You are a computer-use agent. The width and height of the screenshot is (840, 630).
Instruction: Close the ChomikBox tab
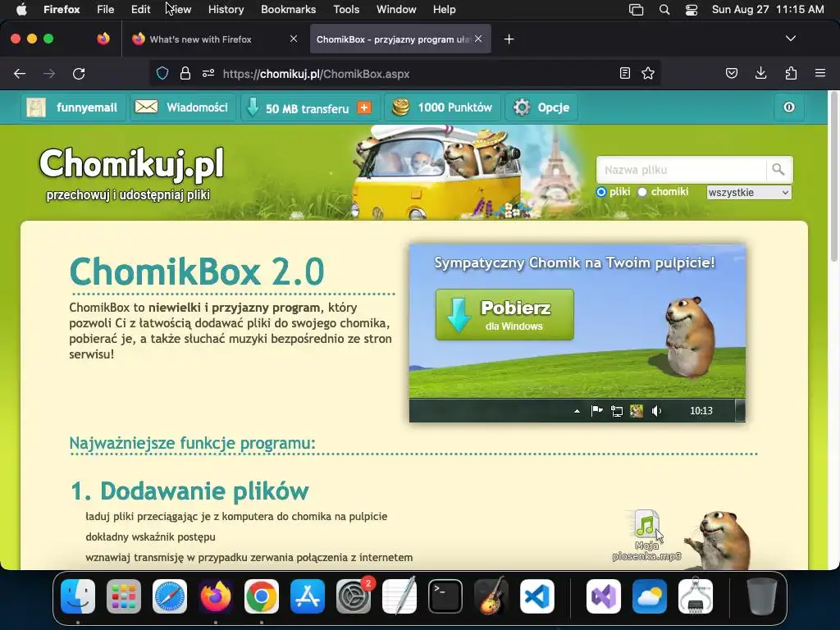click(478, 39)
